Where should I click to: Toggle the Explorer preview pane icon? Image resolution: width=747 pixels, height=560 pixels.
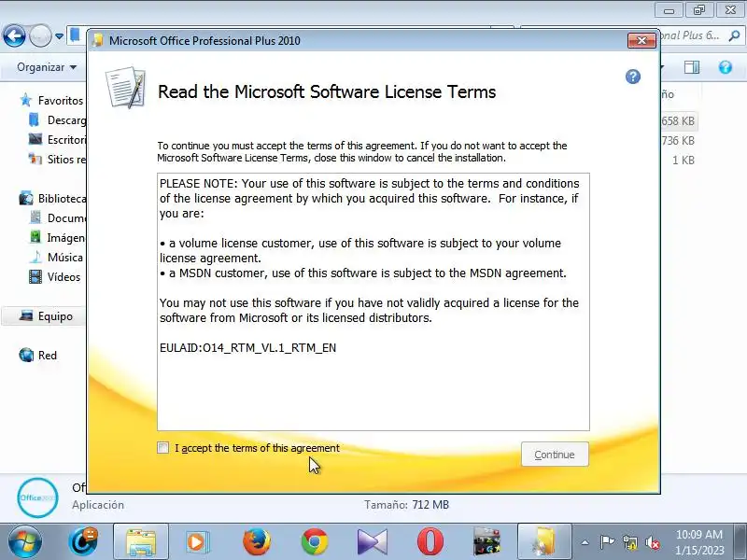(692, 67)
